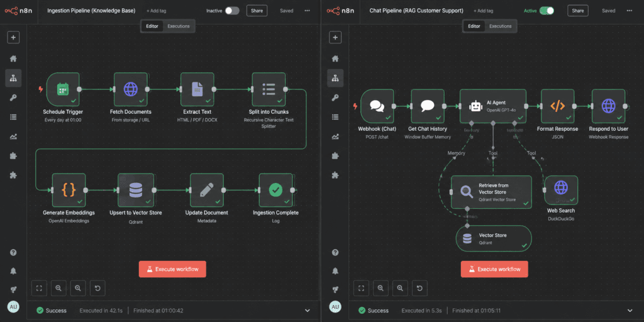
Task: Switch to Executions tab in Ingestion Pipeline
Action: (179, 26)
